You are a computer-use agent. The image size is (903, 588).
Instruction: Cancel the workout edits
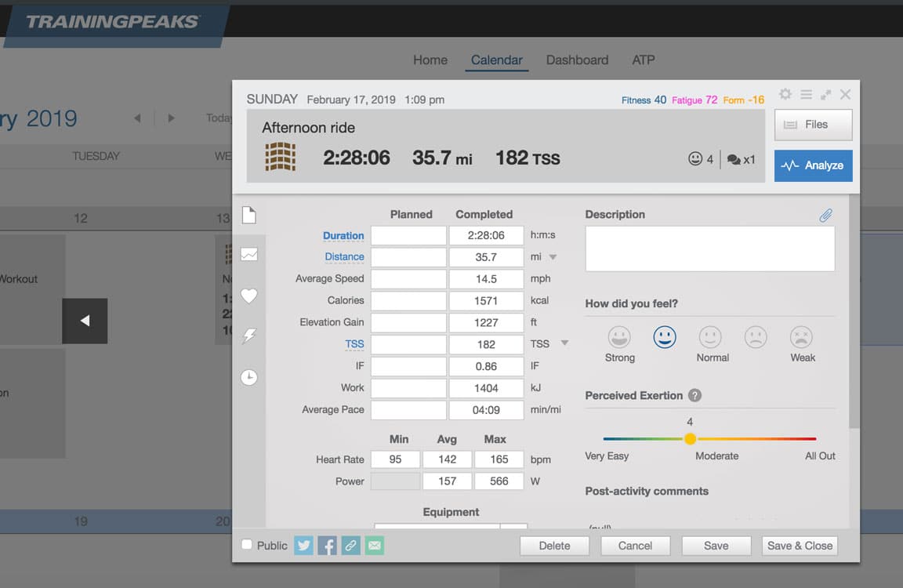coord(635,546)
